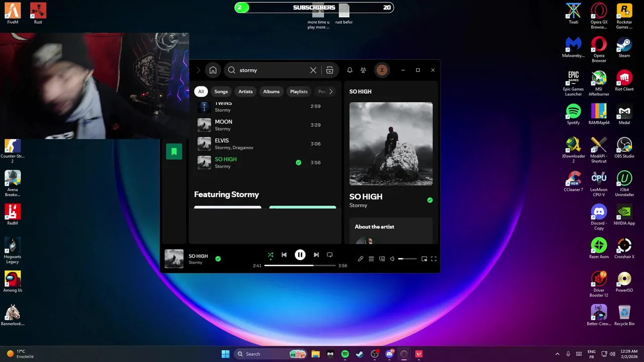This screenshot has width=644, height=362.
Task: Play the ELVIS song row
Action: [x=265, y=144]
